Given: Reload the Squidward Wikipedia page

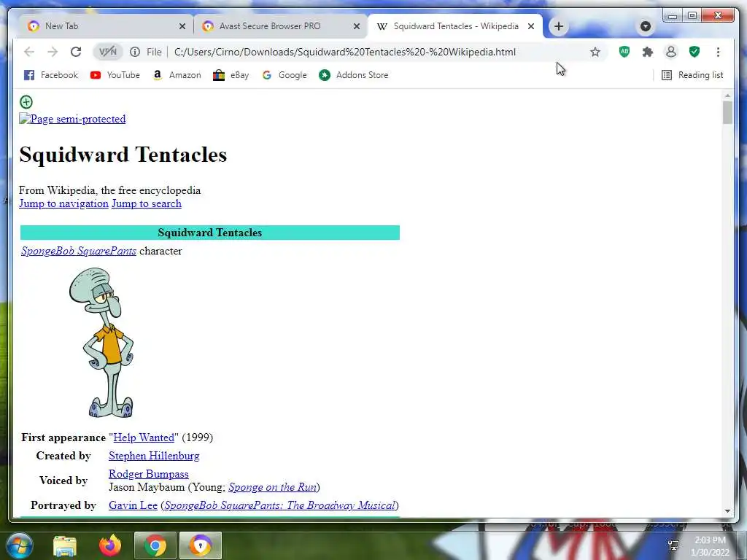Looking at the screenshot, I should pyautogui.click(x=76, y=52).
